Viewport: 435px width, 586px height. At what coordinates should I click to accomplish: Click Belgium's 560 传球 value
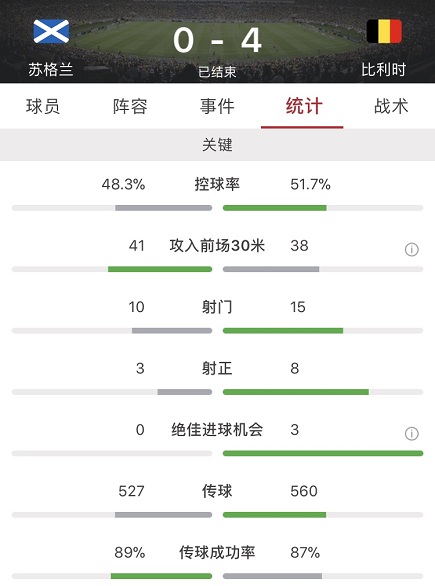pos(304,491)
